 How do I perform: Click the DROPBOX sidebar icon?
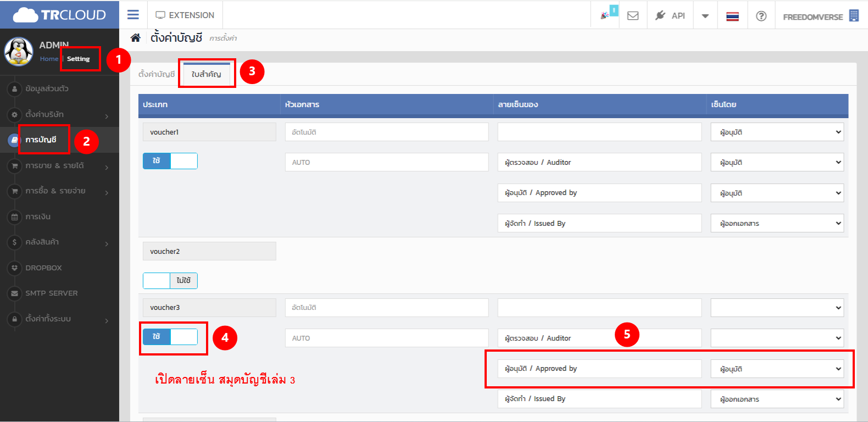click(14, 268)
